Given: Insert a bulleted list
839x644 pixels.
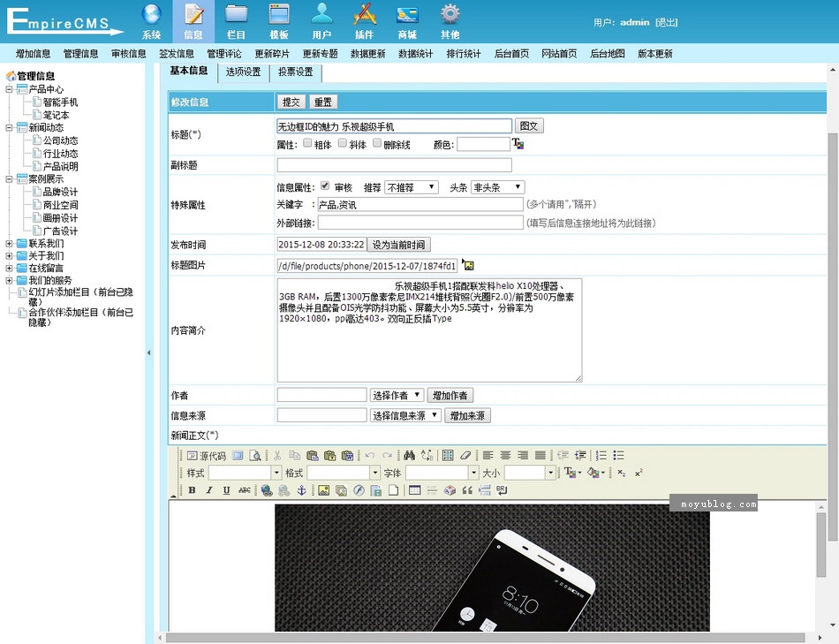Looking at the screenshot, I should click(618, 456).
